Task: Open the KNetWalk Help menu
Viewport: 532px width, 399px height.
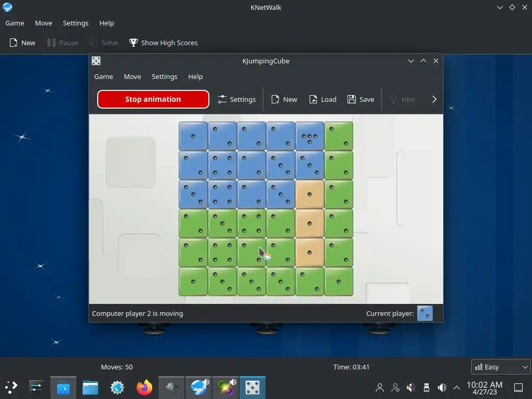Action: [107, 23]
